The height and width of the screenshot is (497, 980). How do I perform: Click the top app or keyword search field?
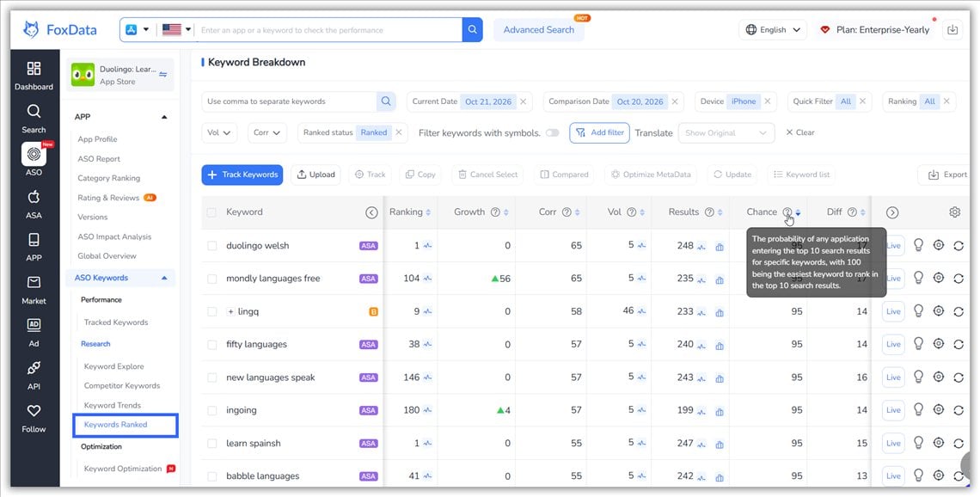click(328, 29)
